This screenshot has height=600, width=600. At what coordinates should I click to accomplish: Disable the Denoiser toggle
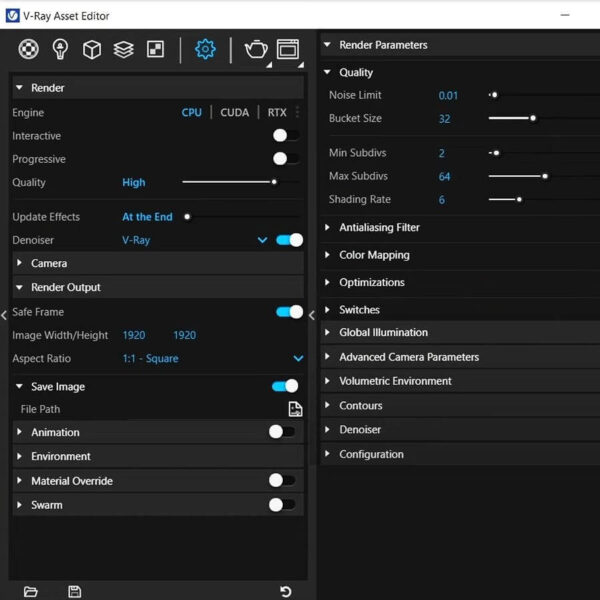289,240
